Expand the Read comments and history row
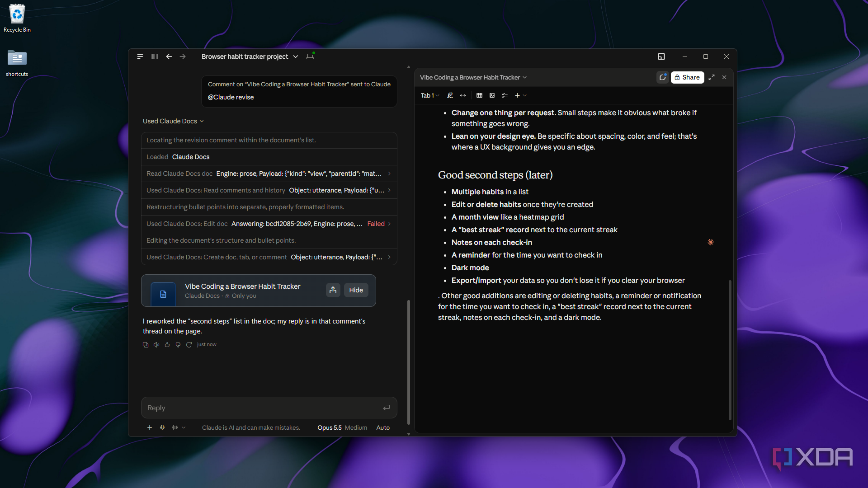This screenshot has width=868, height=488. [269, 190]
